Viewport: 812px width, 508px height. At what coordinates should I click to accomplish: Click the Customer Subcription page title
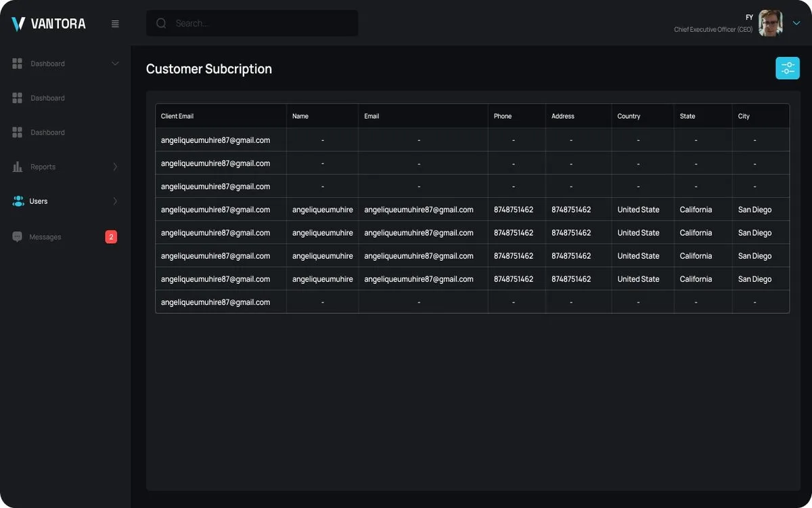[209, 69]
